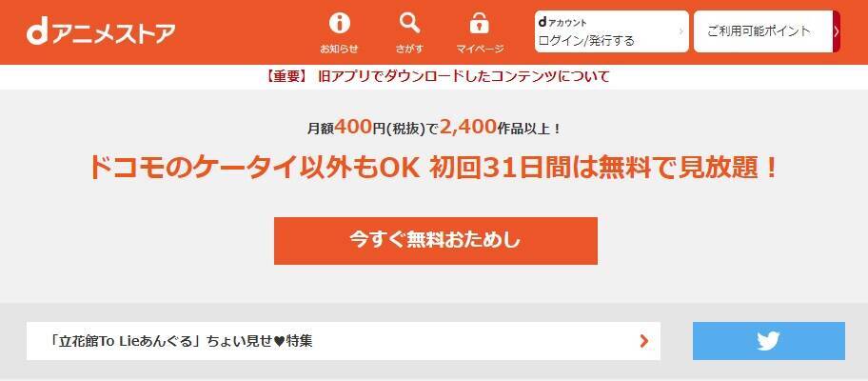This screenshot has width=868, height=381.
Task: Open the お知らせ info circle icon
Action: pos(340,23)
